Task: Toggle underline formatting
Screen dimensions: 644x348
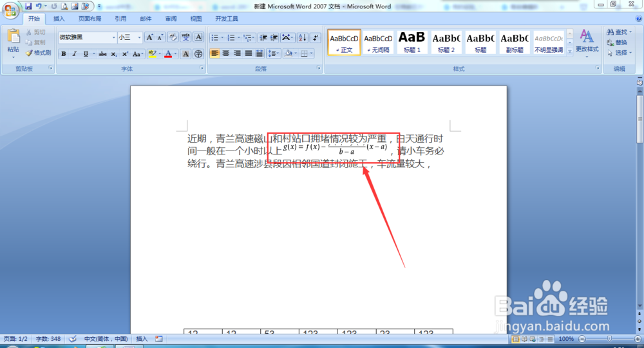Action: [x=86, y=54]
